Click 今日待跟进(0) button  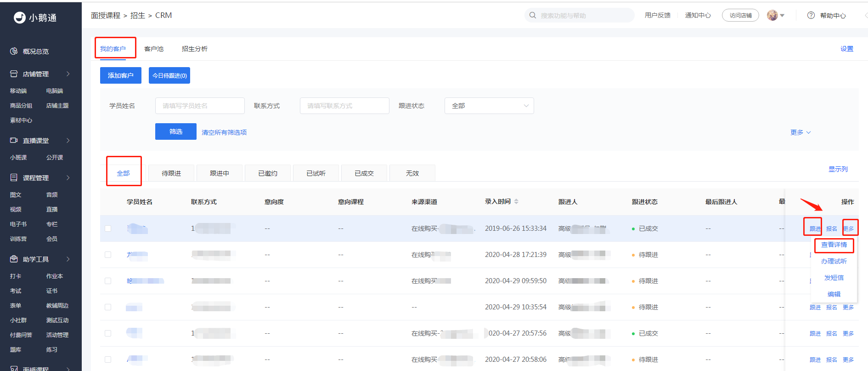(x=169, y=75)
